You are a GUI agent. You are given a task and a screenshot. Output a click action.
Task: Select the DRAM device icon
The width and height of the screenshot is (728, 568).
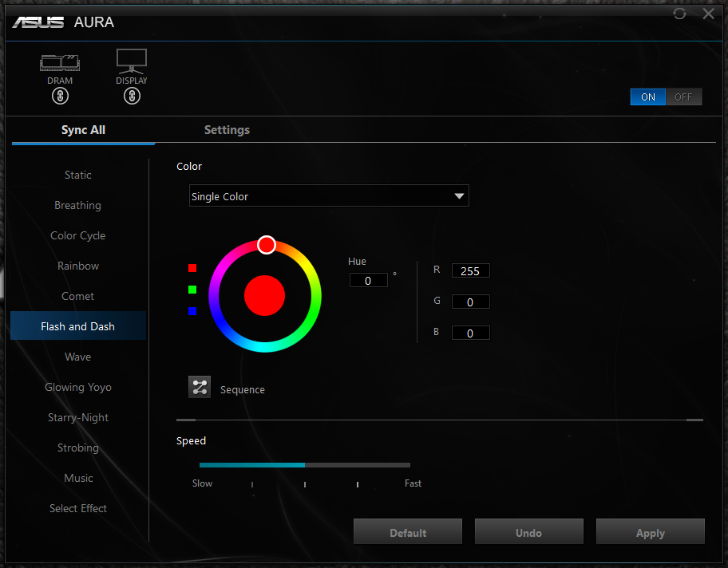pos(60,63)
